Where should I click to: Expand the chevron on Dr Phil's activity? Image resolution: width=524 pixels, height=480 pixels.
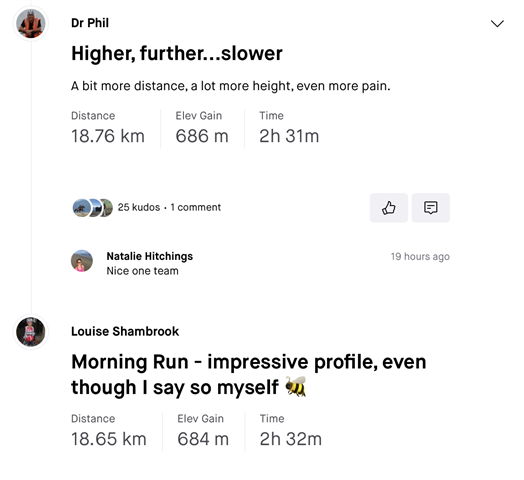coord(497,23)
